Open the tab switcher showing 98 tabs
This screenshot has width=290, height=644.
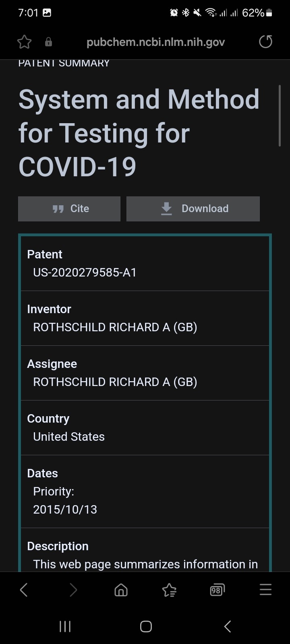pyautogui.click(x=217, y=590)
